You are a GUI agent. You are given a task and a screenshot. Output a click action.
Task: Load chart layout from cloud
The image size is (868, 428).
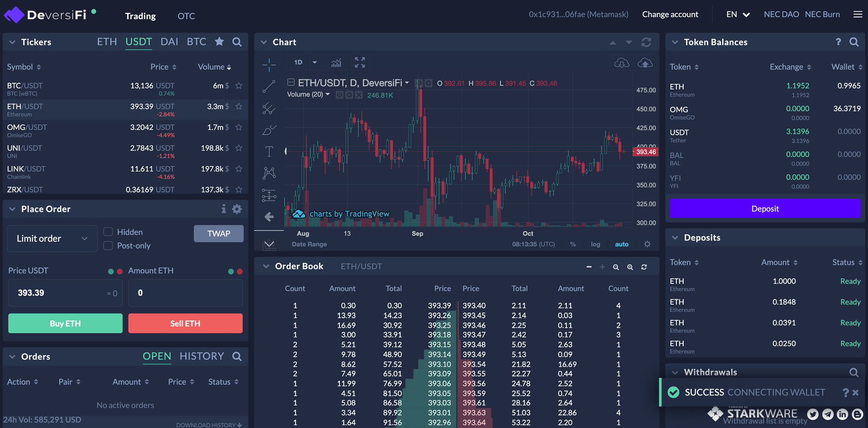[622, 63]
